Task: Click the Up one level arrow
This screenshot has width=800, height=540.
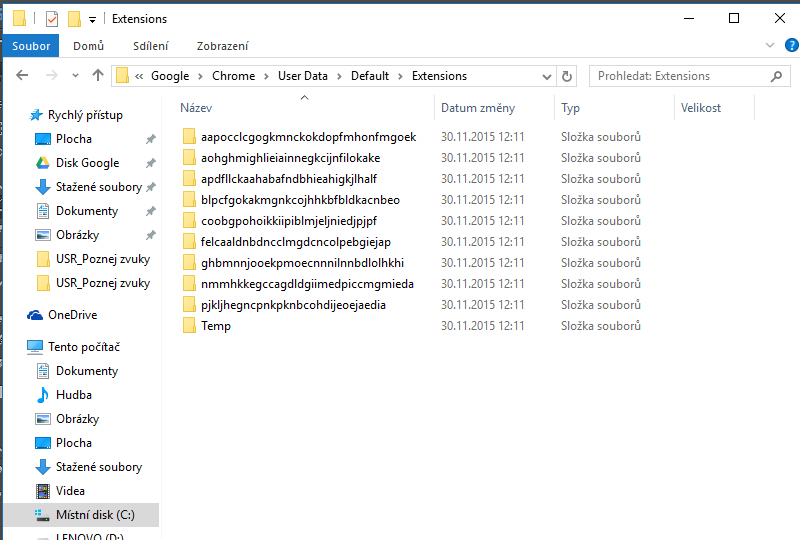Action: pos(97,76)
